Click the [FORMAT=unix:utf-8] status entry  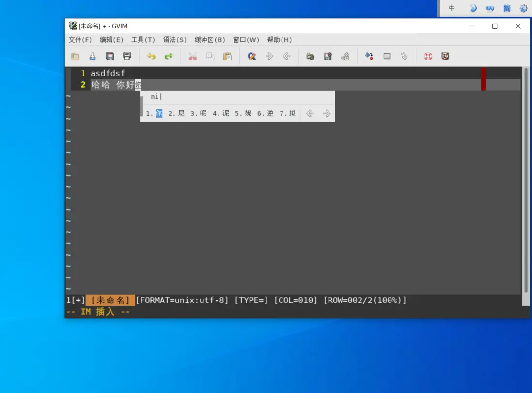pyautogui.click(x=182, y=300)
